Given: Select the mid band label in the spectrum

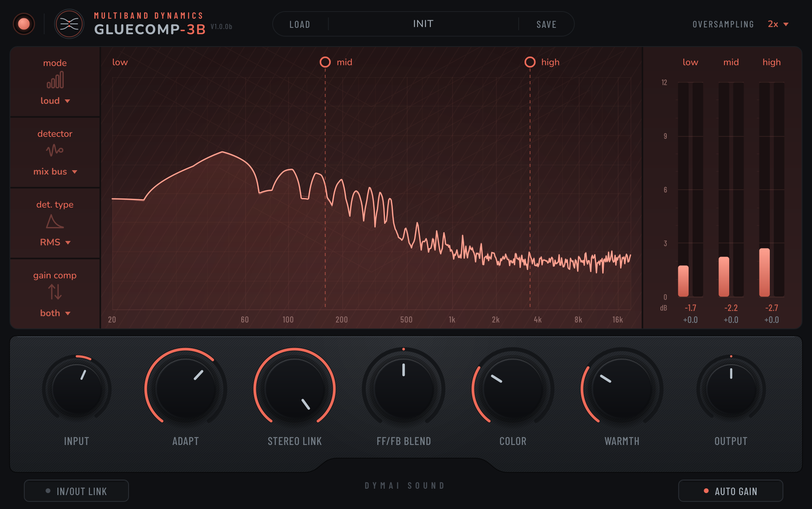Looking at the screenshot, I should coord(344,62).
